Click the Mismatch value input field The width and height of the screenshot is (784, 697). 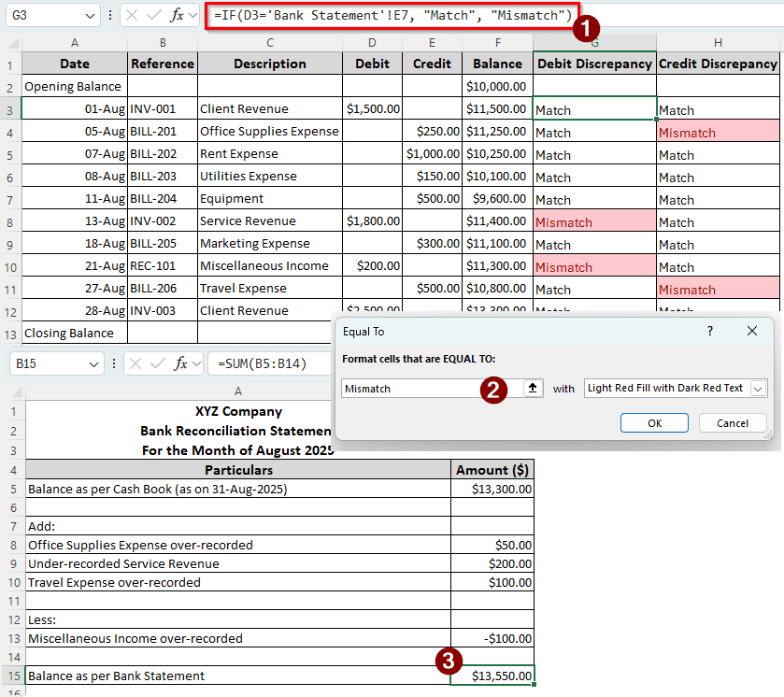tap(411, 388)
